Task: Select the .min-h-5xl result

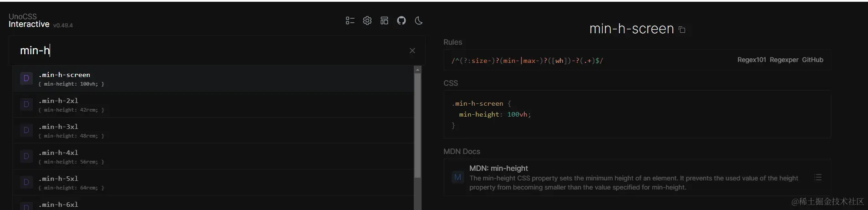Action: (213, 182)
